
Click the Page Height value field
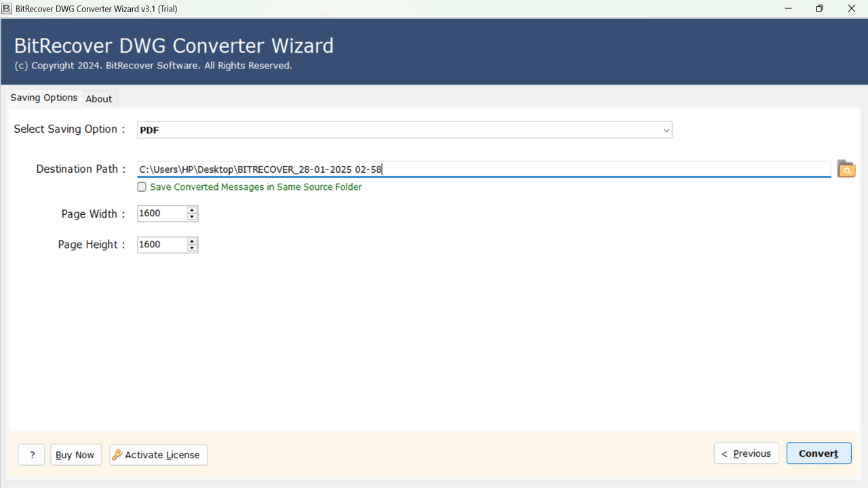[162, 244]
